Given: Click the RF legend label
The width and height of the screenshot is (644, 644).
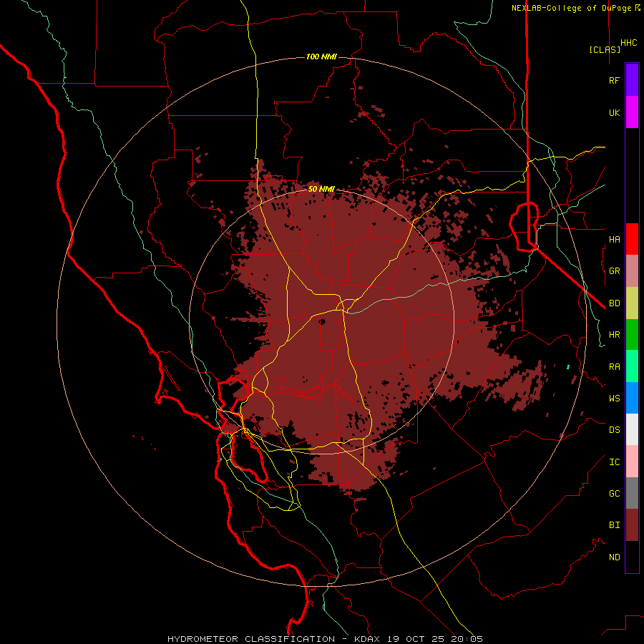Looking at the screenshot, I should pyautogui.click(x=614, y=80).
